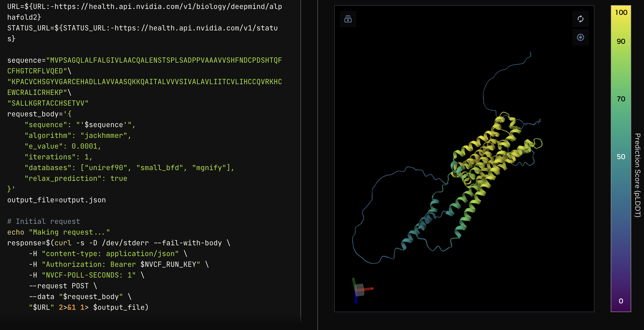644x330 pixels.
Task: Click the blue Z-axis of orientation gizmo
Action: coord(356,300)
